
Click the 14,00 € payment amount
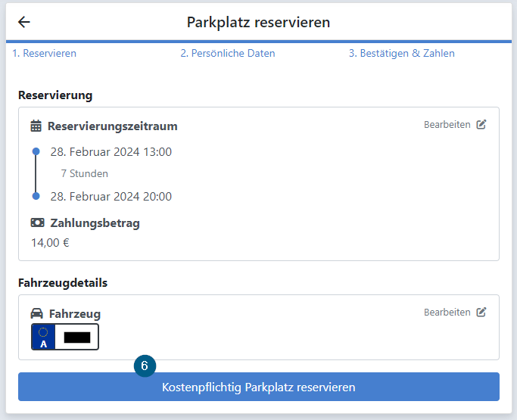coord(50,243)
